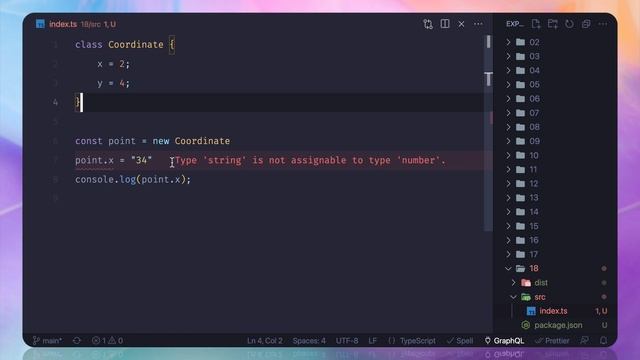
Task: Select folder 11 in Explorer
Action: [x=556, y=169]
